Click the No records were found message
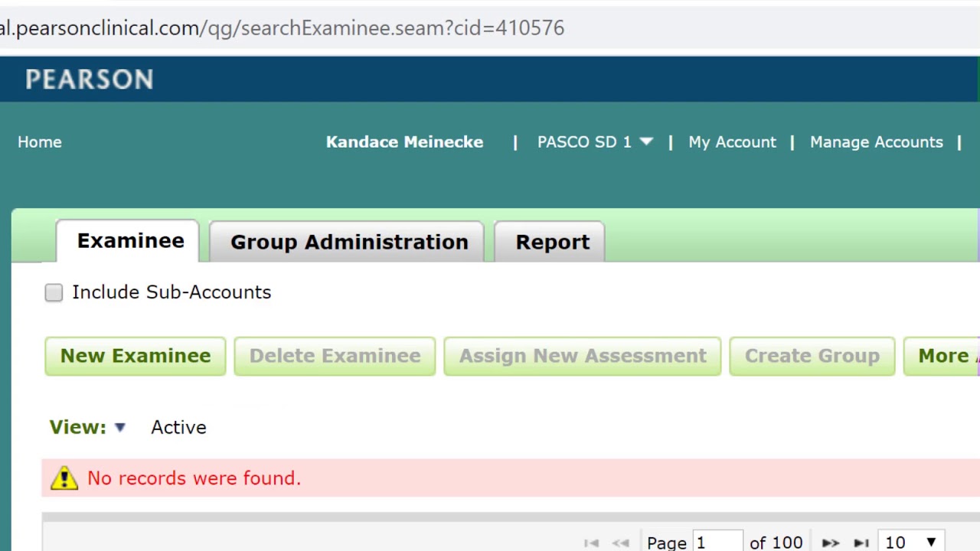Screen dimensions: 980x551 tap(194, 478)
